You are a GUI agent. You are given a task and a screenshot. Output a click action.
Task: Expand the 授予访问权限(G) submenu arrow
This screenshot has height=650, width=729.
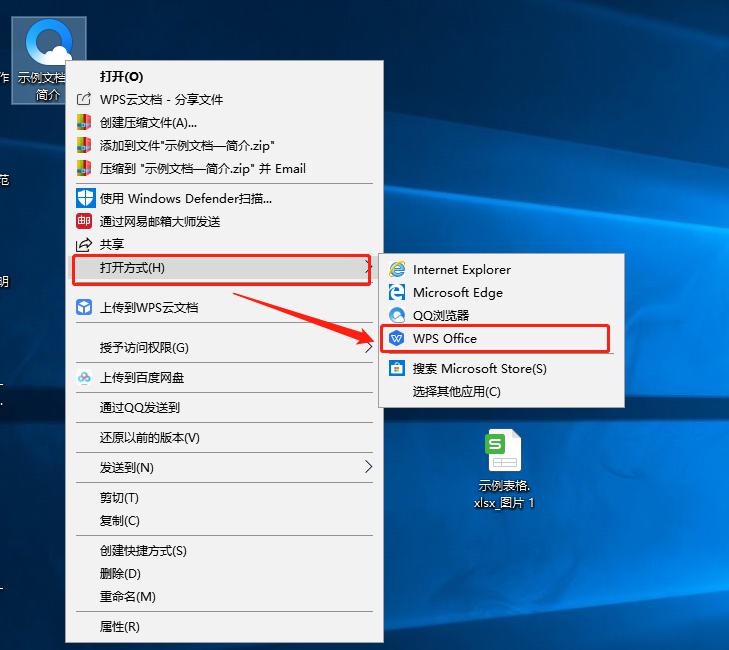368,347
